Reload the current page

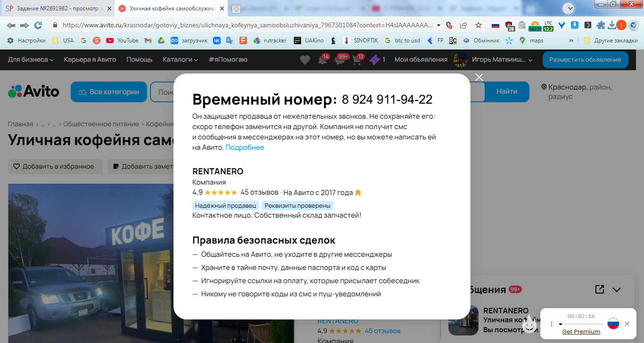[x=38, y=25]
